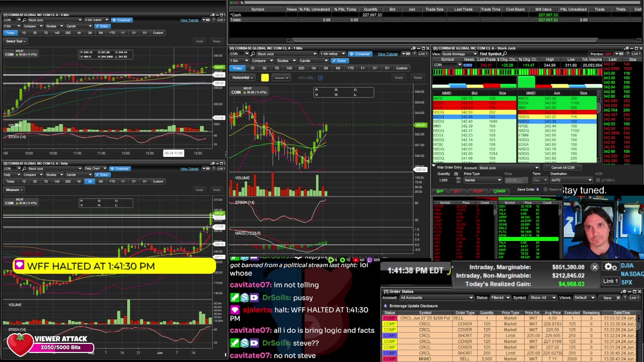Toggle the Axis Label checkbox in the 1 Min chart

pyautogui.click(x=320, y=78)
